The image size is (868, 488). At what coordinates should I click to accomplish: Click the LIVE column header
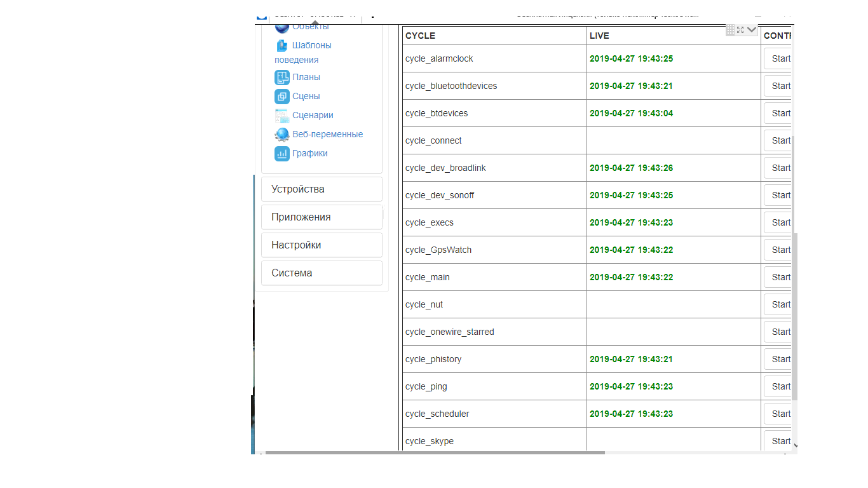point(674,36)
